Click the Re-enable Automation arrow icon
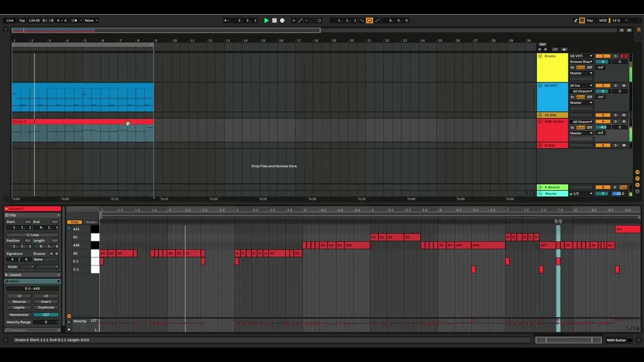The width and height of the screenshot is (644, 362). click(306, 21)
